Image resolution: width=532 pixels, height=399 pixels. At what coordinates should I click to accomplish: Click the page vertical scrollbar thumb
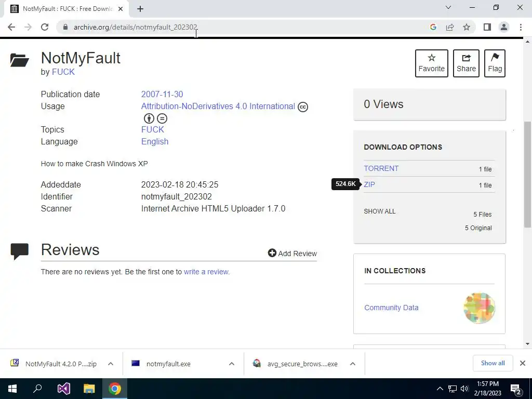pos(527,175)
